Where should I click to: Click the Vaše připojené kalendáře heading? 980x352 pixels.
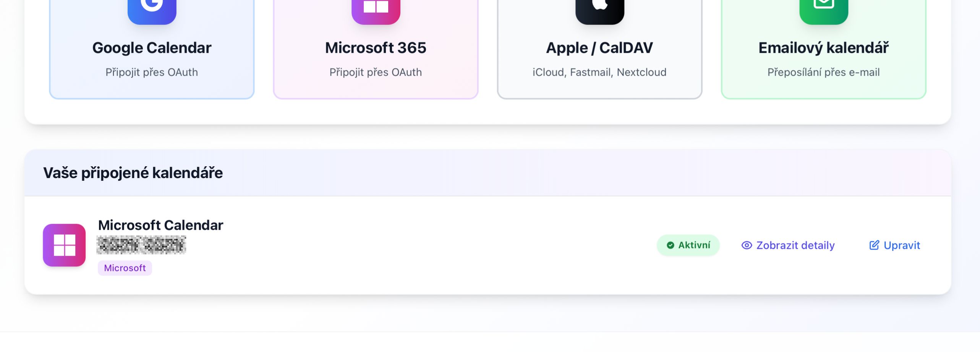(133, 173)
